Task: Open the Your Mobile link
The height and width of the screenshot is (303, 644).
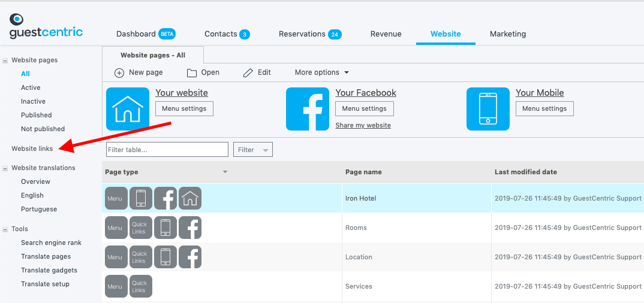Action: 540,93
